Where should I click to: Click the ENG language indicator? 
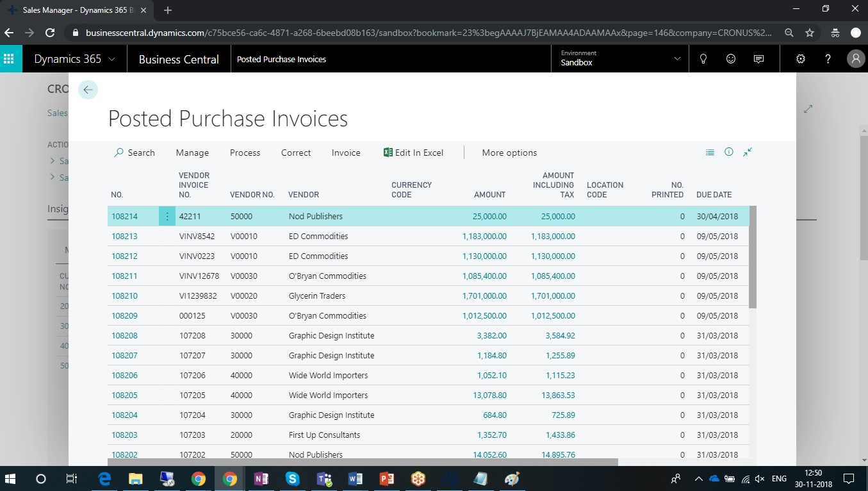pos(779,479)
